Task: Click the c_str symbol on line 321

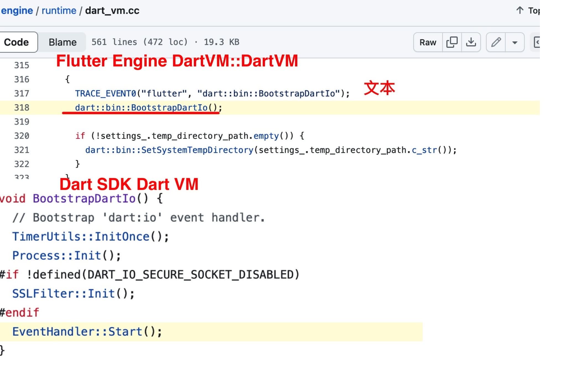Action: (424, 150)
